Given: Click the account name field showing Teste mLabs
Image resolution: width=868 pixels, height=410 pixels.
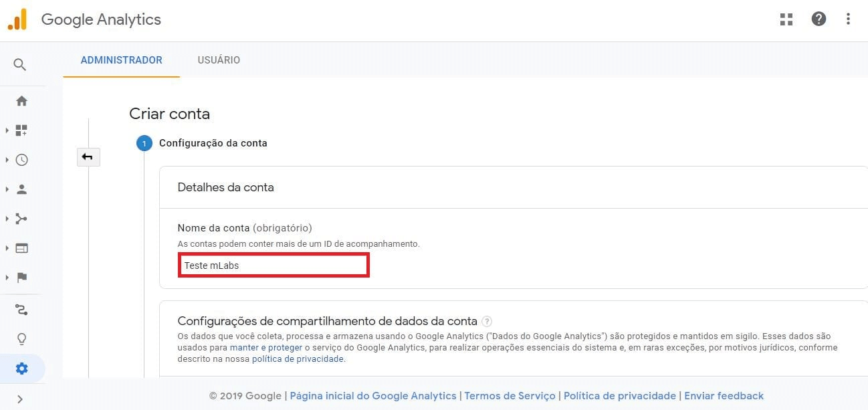Looking at the screenshot, I should (x=274, y=265).
